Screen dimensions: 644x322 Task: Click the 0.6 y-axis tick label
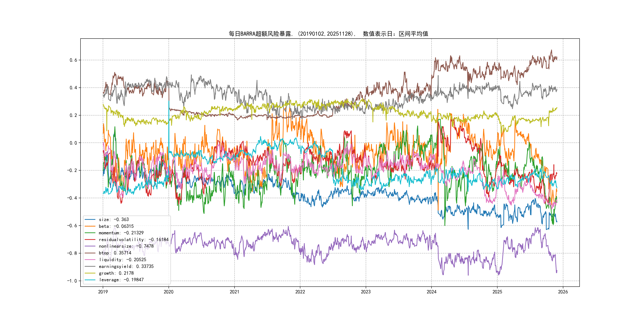(x=73, y=60)
